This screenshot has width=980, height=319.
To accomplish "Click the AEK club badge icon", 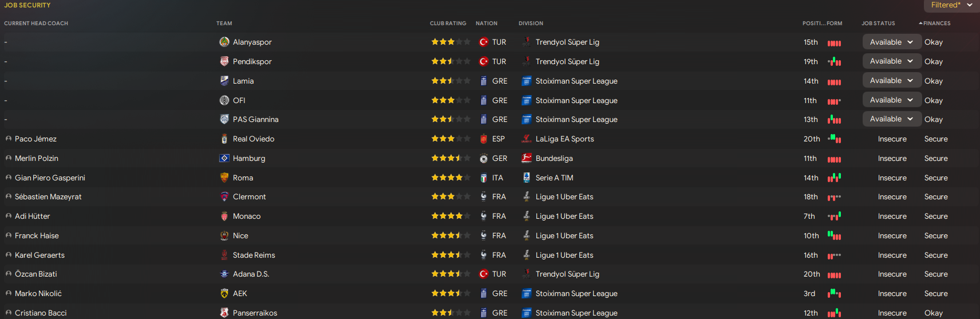I will pos(224,293).
